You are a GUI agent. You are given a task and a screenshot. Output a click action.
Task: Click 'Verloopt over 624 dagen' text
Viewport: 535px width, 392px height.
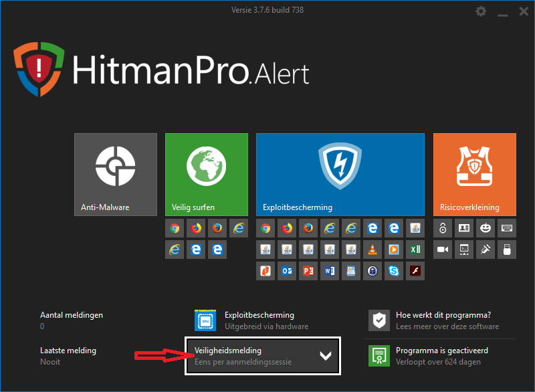pyautogui.click(x=438, y=362)
